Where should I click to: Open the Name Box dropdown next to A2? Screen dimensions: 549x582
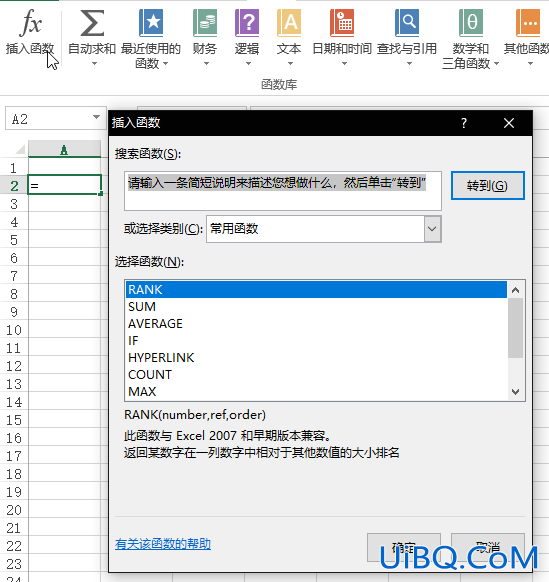pyautogui.click(x=97, y=117)
